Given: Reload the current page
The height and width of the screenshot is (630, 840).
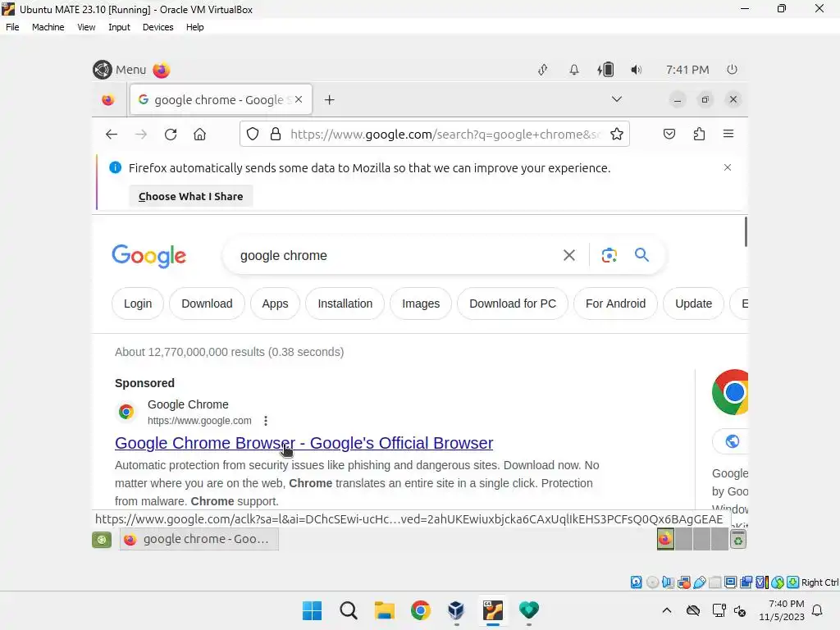Looking at the screenshot, I should (x=171, y=134).
